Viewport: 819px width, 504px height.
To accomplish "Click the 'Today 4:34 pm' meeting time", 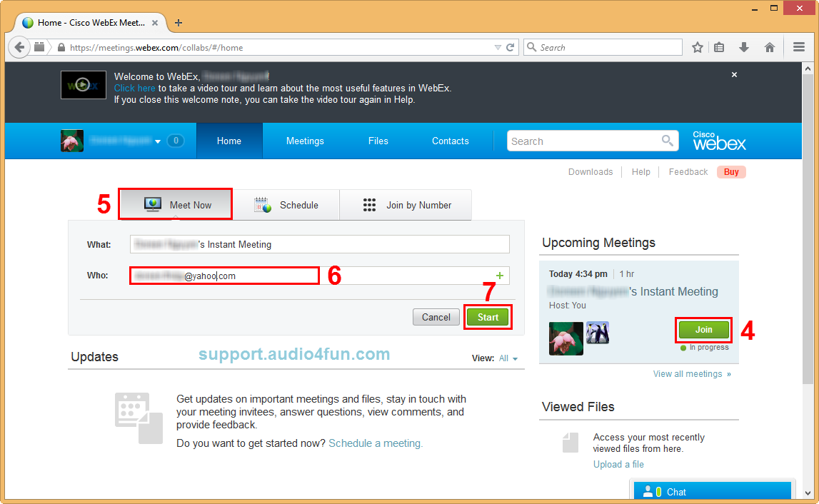I will (x=578, y=273).
